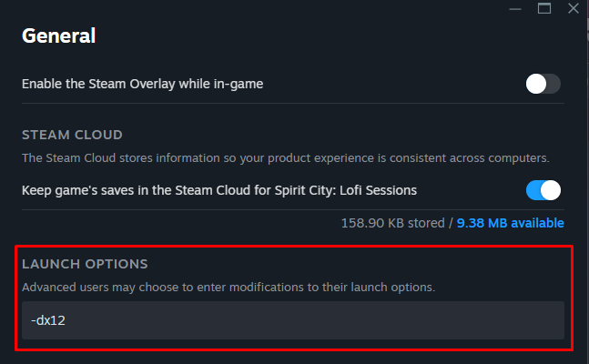
Task: Minimize the properties window
Action: click(517, 8)
